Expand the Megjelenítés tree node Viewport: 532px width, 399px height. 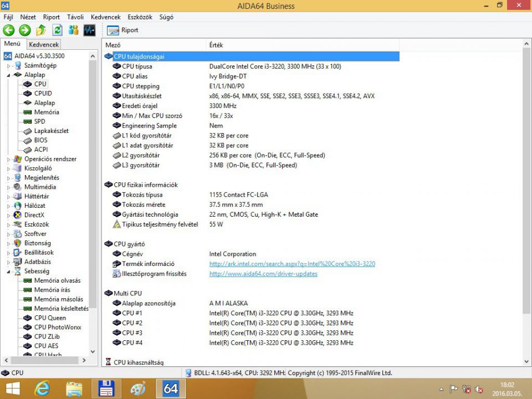tap(8, 178)
